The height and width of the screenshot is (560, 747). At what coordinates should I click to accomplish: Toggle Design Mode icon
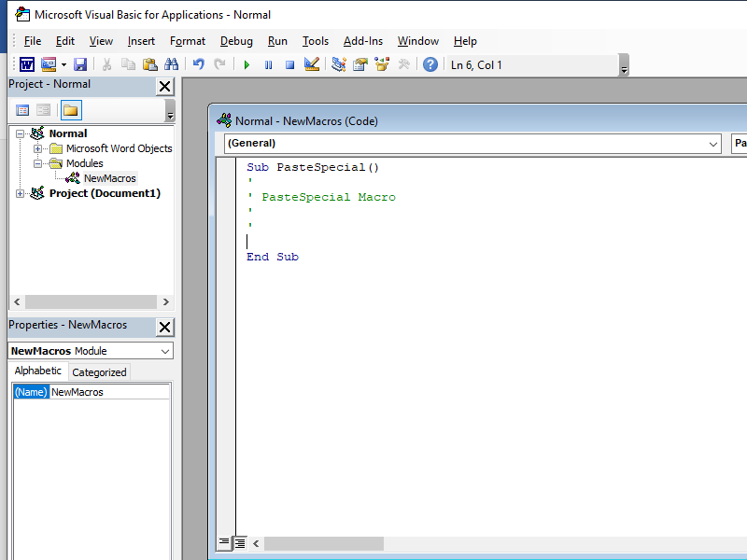coord(312,64)
